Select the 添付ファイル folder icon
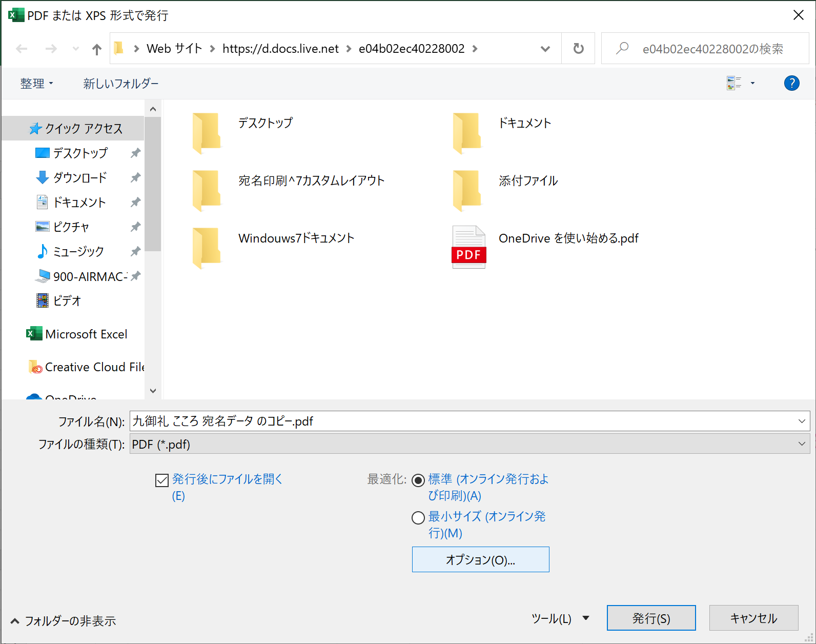816x644 pixels. 467,190
